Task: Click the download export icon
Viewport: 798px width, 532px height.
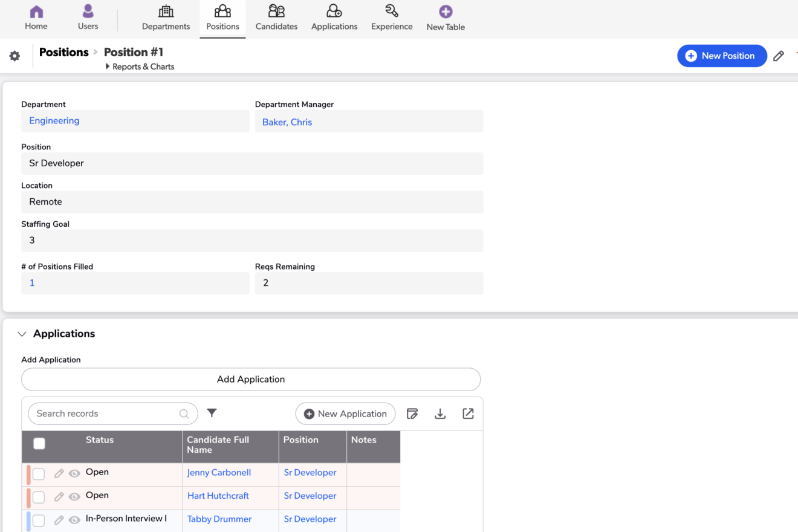Action: coord(440,414)
